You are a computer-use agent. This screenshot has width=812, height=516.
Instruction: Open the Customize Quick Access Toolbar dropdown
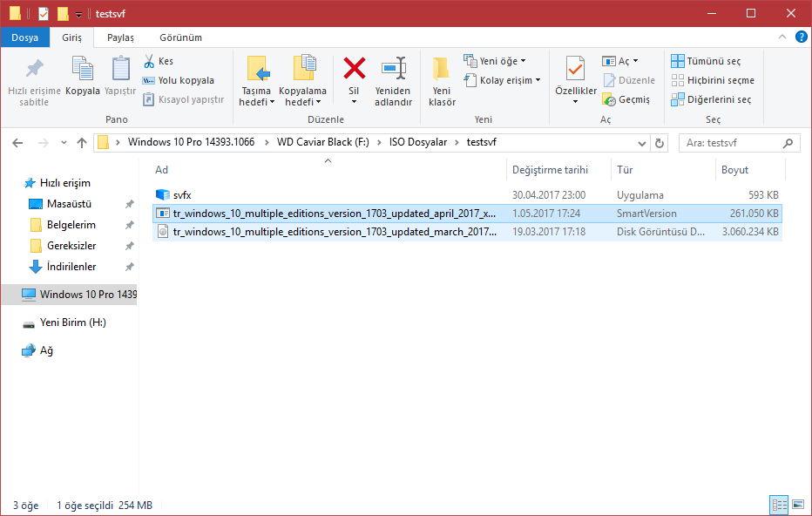(x=78, y=15)
